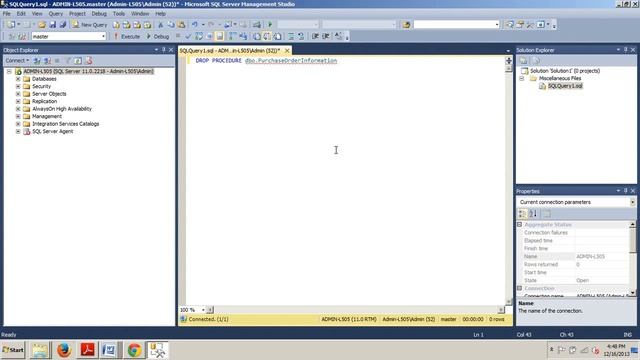The width and height of the screenshot is (640, 360).
Task: Expand the Replication folder
Action: click(18, 101)
